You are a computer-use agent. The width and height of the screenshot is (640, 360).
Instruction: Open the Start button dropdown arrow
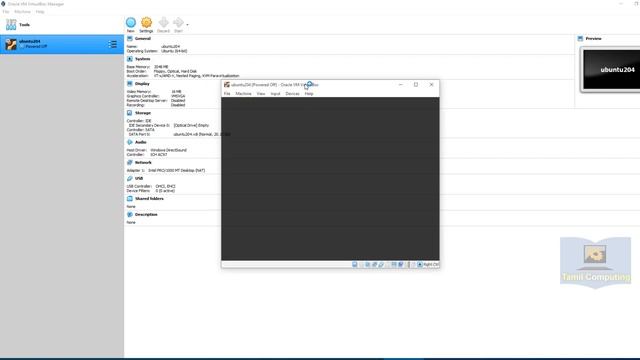point(187,24)
